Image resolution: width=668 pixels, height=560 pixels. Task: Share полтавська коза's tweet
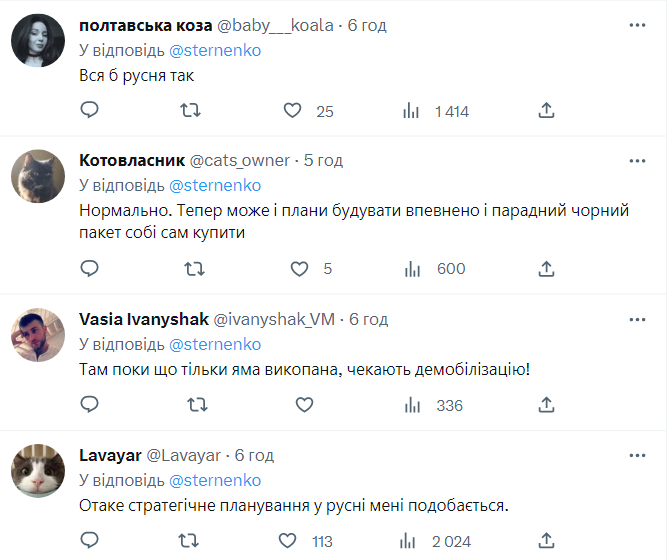pos(546,110)
